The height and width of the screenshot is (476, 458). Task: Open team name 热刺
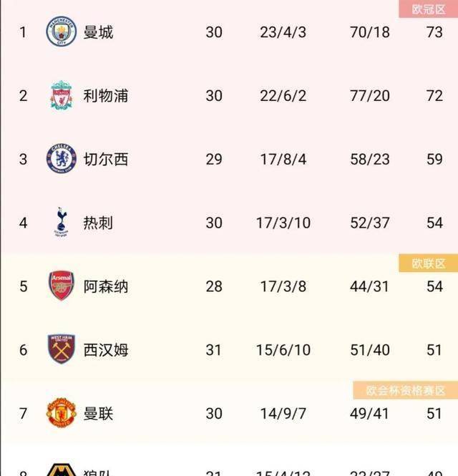(98, 223)
